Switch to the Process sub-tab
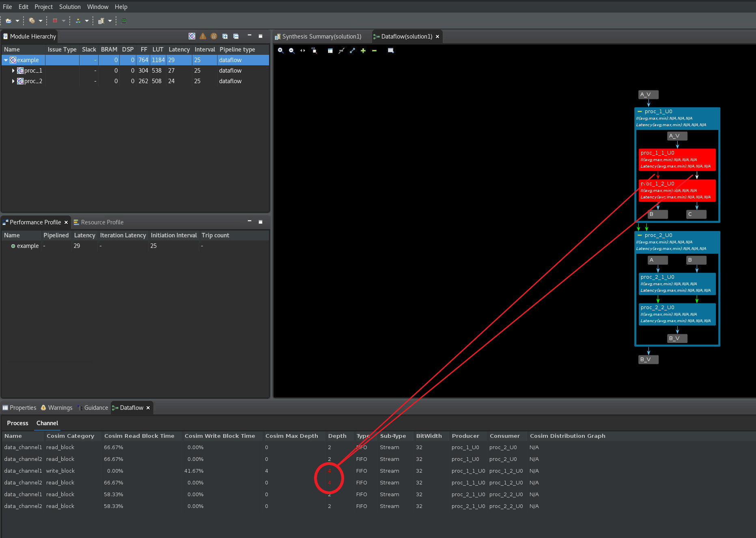756x538 pixels. click(18, 423)
